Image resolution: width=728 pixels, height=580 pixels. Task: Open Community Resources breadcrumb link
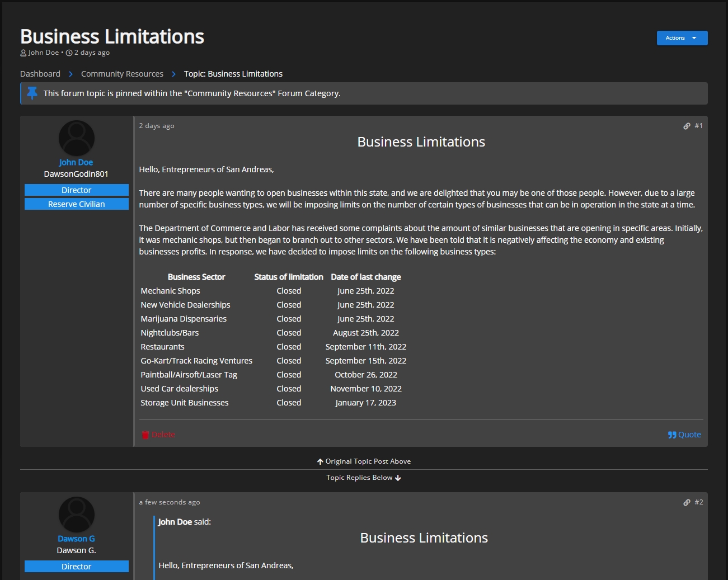coord(122,74)
